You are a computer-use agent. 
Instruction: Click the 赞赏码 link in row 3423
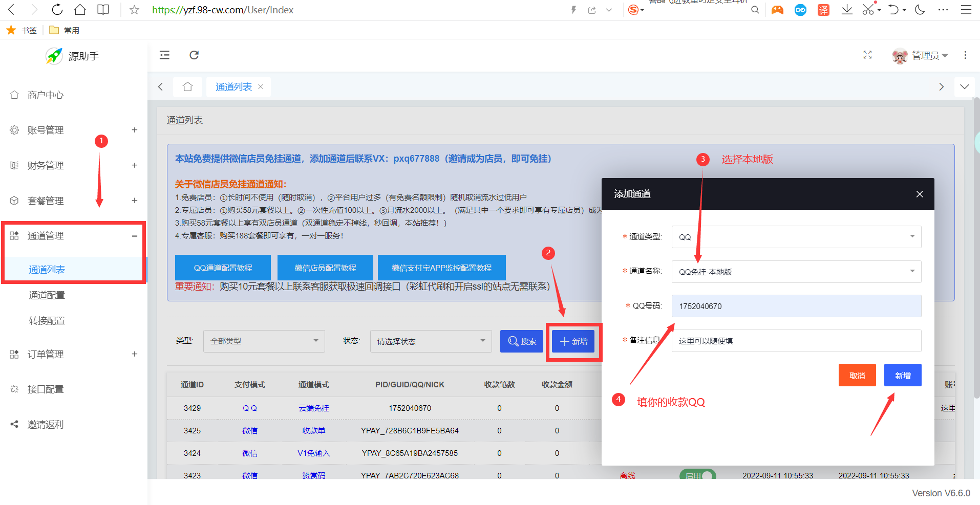[314, 475]
